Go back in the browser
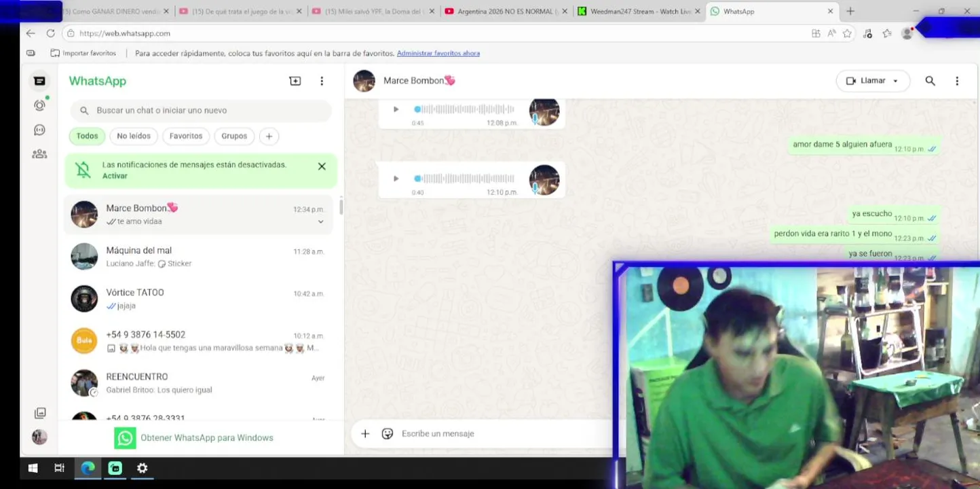 point(30,33)
